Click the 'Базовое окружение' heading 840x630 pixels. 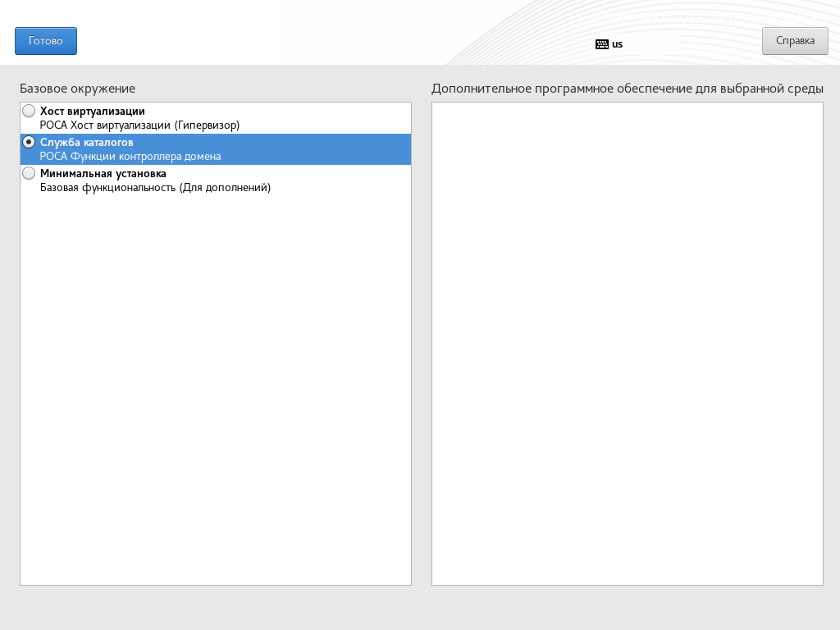click(77, 89)
